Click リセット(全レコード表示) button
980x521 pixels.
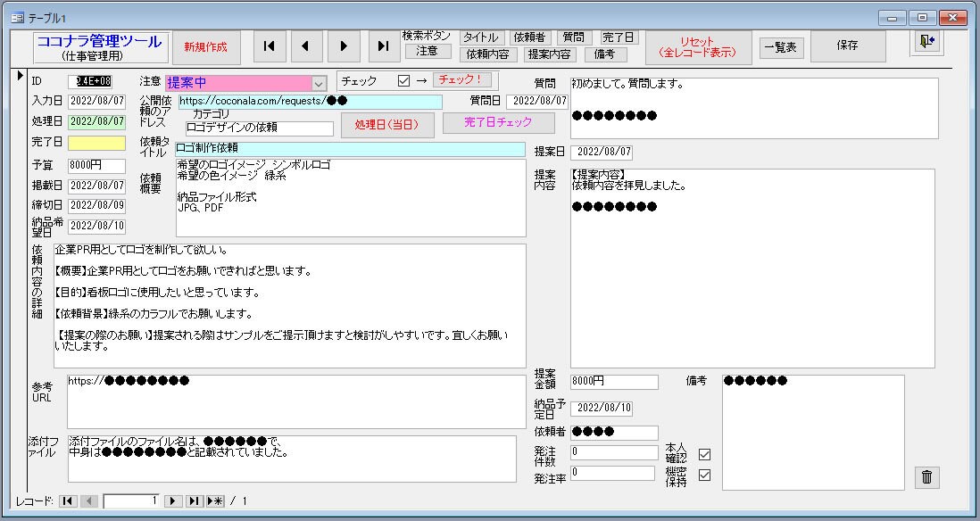coord(697,47)
